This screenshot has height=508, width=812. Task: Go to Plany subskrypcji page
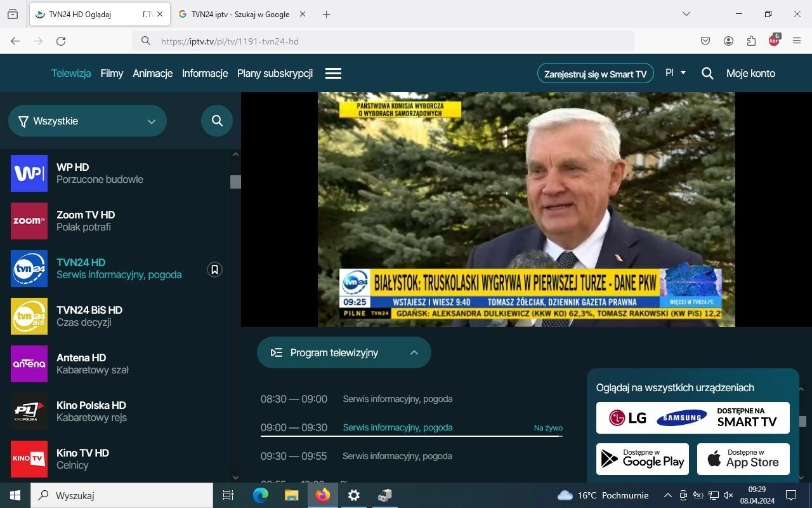[x=275, y=73]
